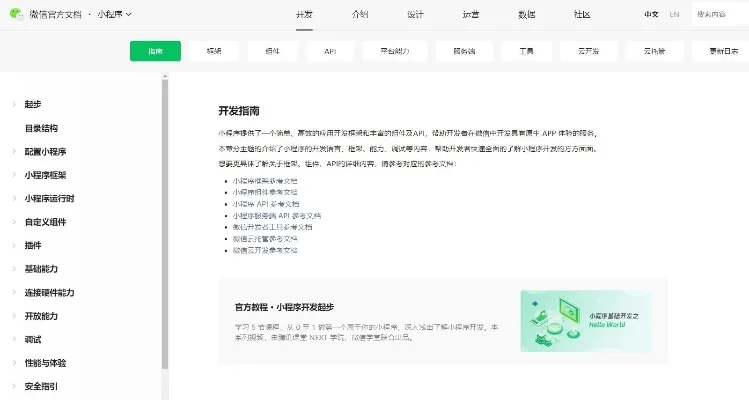Select the 开发 top navigation tab
Screen dimensions: 749x400
[x=304, y=14]
